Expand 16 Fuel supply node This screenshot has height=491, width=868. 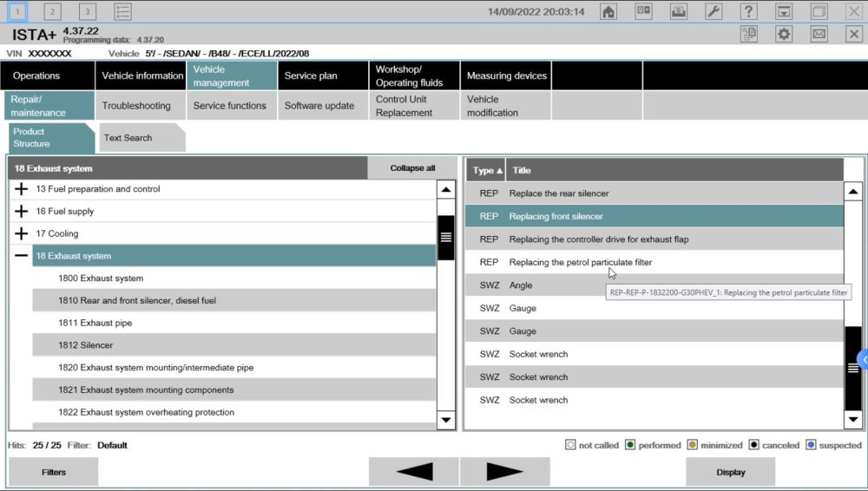pyautogui.click(x=21, y=211)
